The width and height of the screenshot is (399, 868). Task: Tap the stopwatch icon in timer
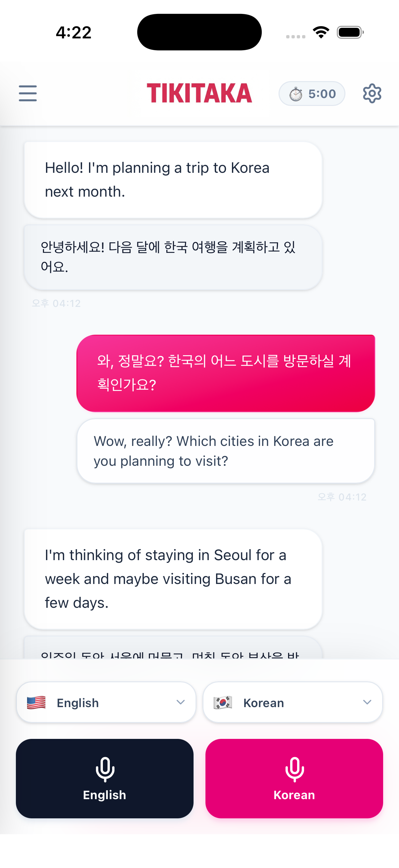coord(296,94)
